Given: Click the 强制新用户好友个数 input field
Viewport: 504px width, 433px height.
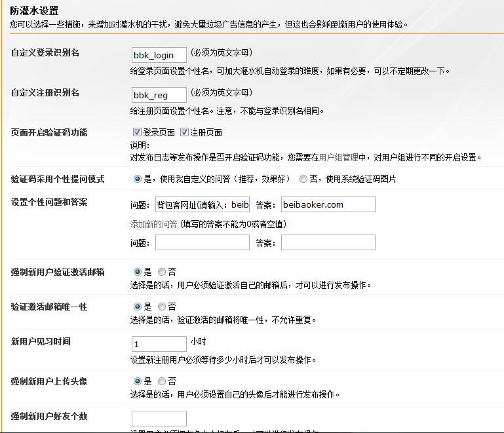Looking at the screenshot, I should pos(159,419).
